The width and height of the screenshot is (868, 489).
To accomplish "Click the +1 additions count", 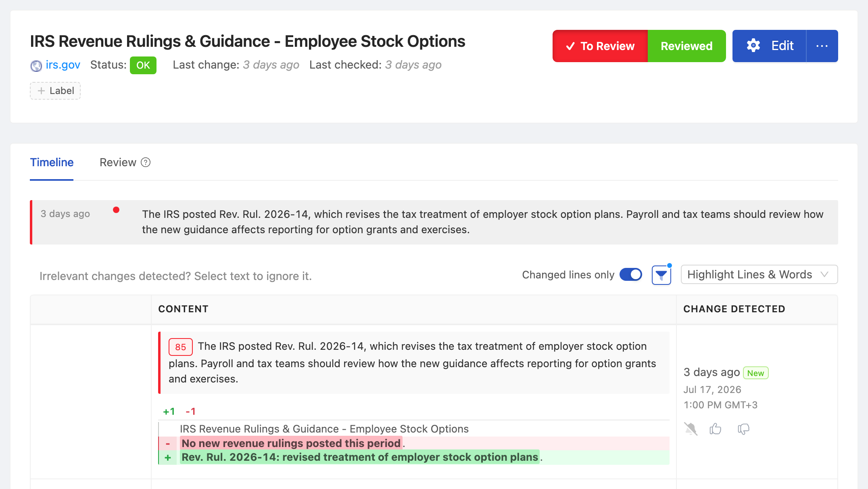I will click(169, 412).
